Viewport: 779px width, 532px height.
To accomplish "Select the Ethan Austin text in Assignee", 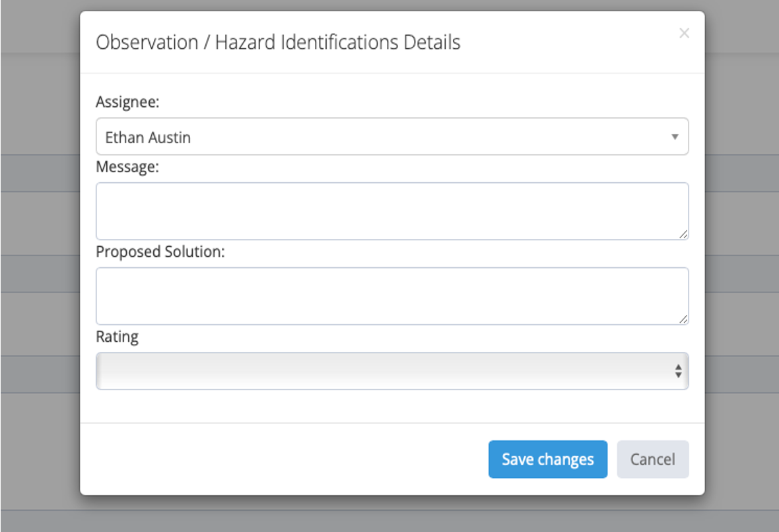I will click(148, 137).
